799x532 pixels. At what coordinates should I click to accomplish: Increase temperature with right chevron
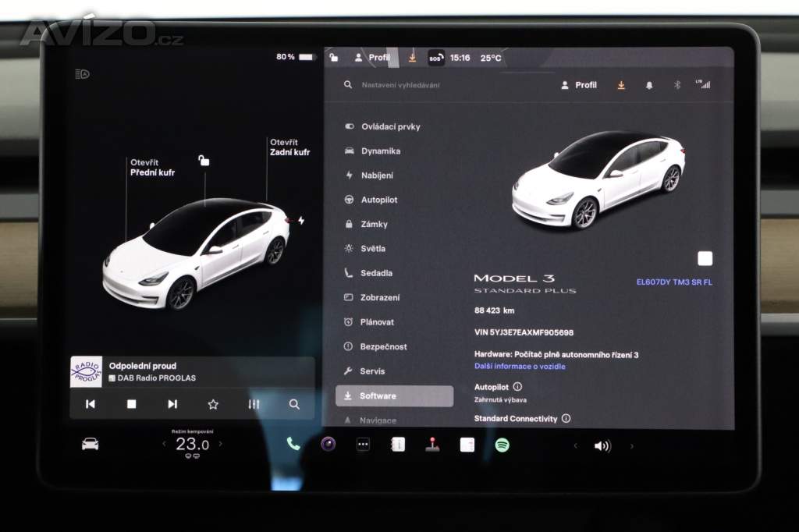221,444
